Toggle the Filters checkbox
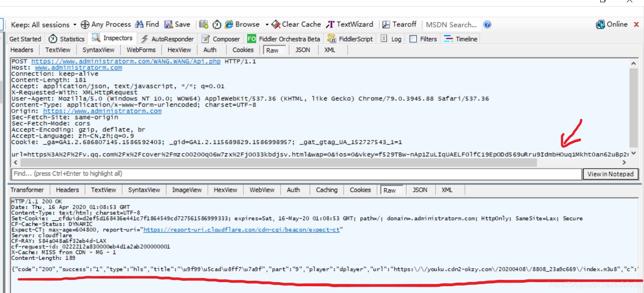The height and width of the screenshot is (293, 644). point(413,39)
